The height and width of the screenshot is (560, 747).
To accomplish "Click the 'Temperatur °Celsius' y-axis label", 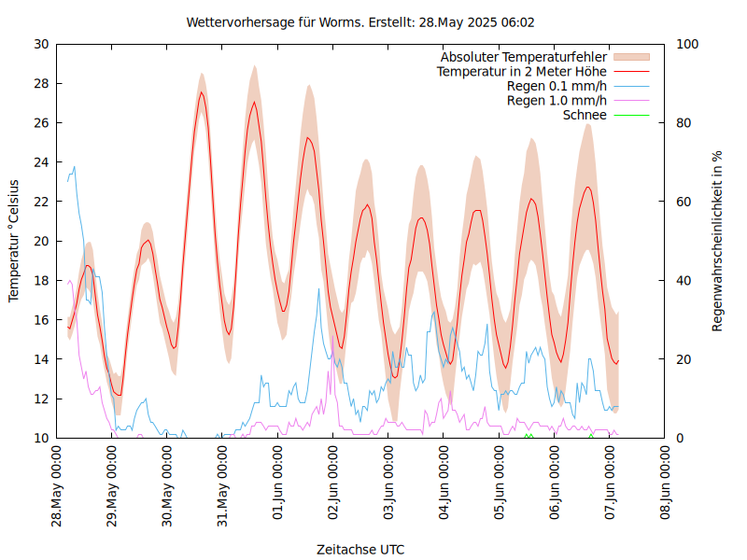I will pyautogui.click(x=14, y=240).
